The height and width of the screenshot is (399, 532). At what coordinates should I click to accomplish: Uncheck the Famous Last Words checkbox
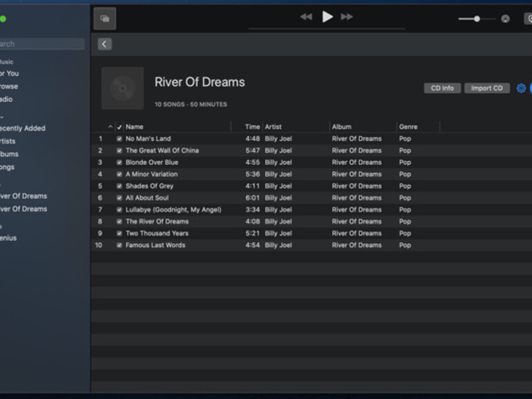(119, 246)
